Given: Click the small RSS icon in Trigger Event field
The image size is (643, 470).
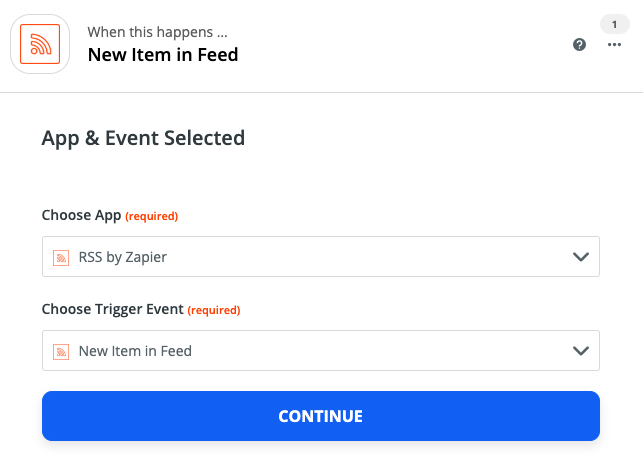Looking at the screenshot, I should point(61,351).
